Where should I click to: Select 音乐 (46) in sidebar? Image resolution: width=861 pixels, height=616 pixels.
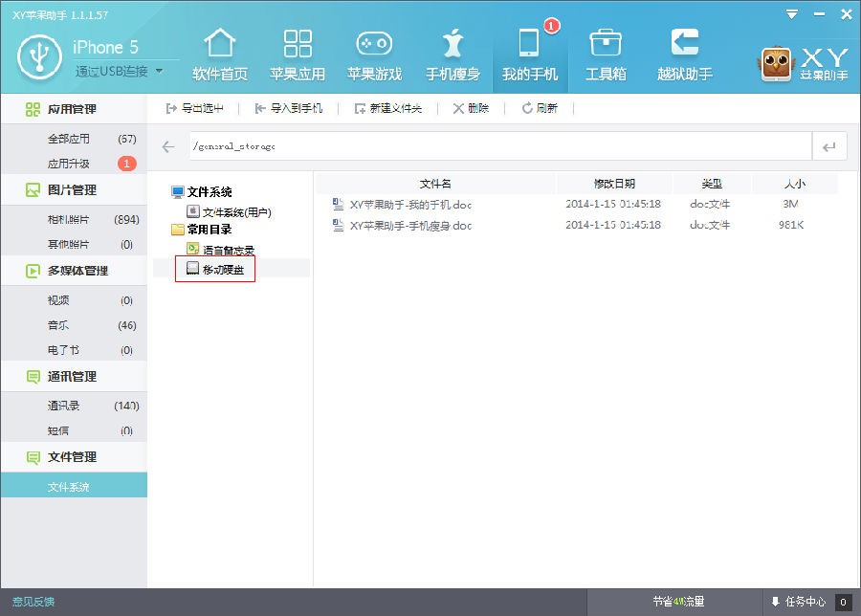click(x=74, y=325)
